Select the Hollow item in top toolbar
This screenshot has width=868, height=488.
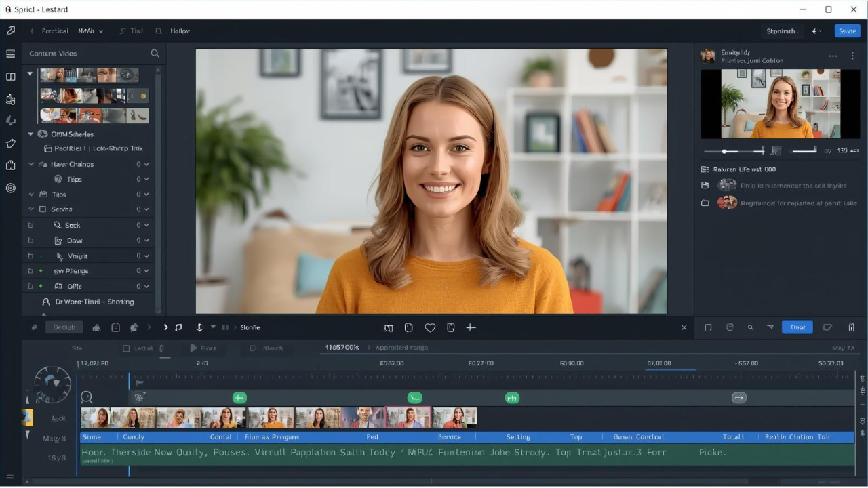tap(179, 31)
